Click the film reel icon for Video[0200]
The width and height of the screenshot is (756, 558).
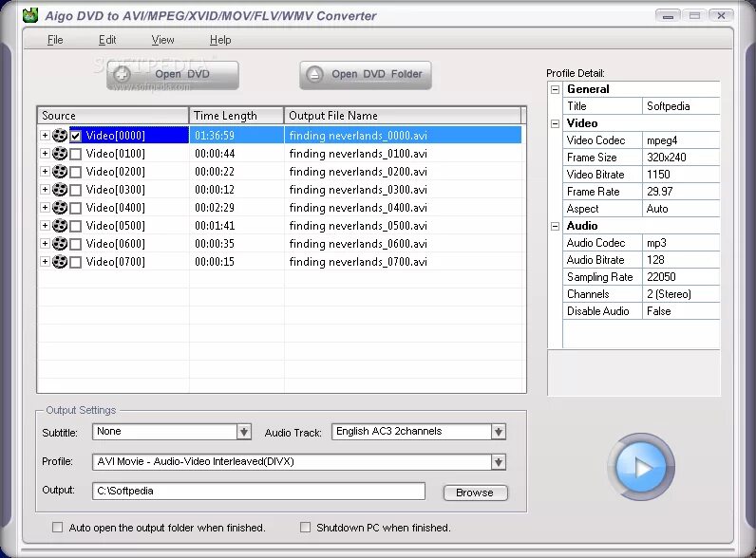pyautogui.click(x=60, y=172)
